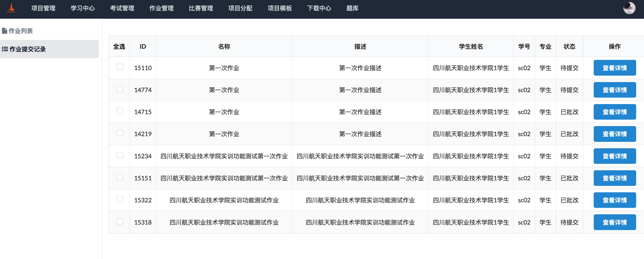
Task: Click the 学号 column header
Action: 524,46
